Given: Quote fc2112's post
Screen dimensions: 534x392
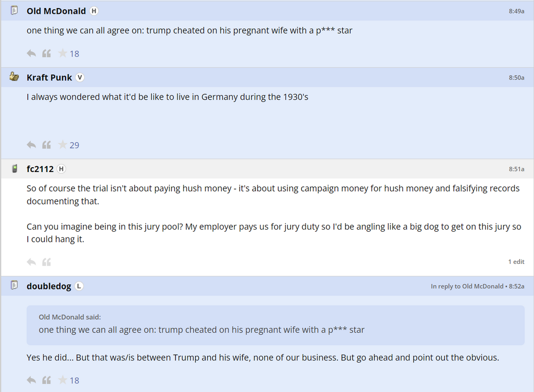Looking at the screenshot, I should (46, 262).
